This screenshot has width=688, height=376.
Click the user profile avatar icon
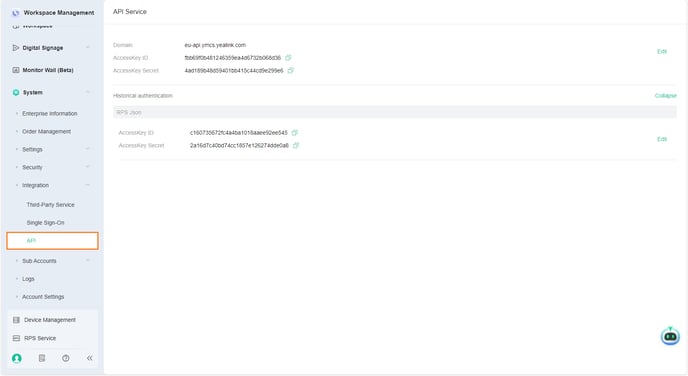tap(17, 358)
